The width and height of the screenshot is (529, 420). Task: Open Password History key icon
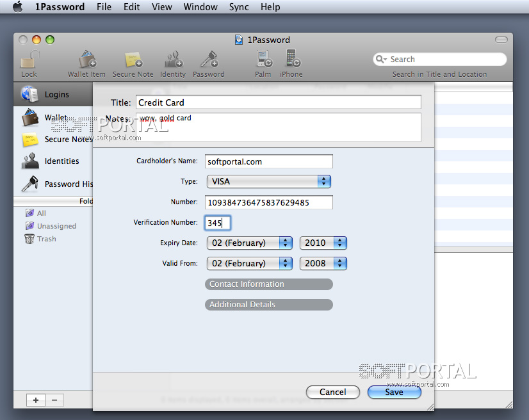click(29, 184)
